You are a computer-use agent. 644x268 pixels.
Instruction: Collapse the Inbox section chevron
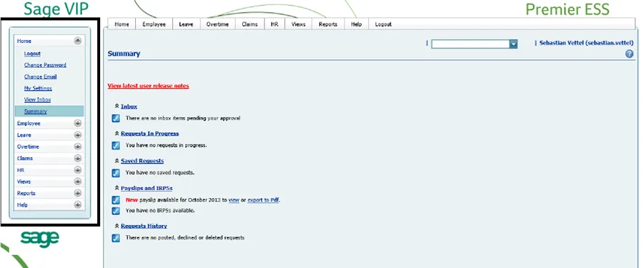click(x=117, y=106)
